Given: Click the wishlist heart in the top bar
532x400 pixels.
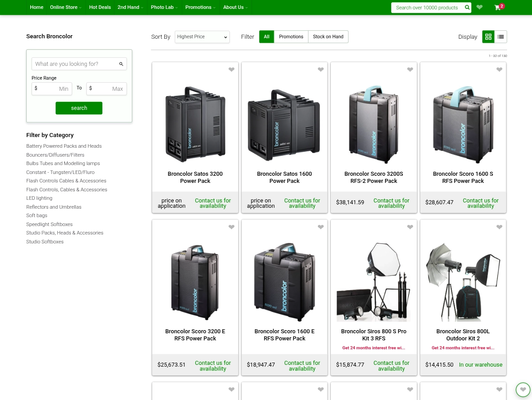Looking at the screenshot, I should 479,7.
